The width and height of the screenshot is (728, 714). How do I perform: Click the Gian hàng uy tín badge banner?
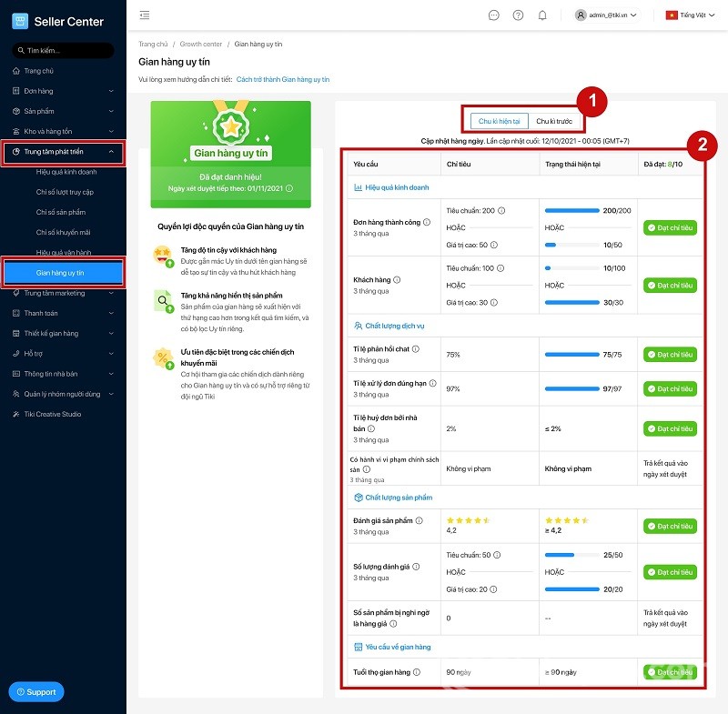click(231, 154)
